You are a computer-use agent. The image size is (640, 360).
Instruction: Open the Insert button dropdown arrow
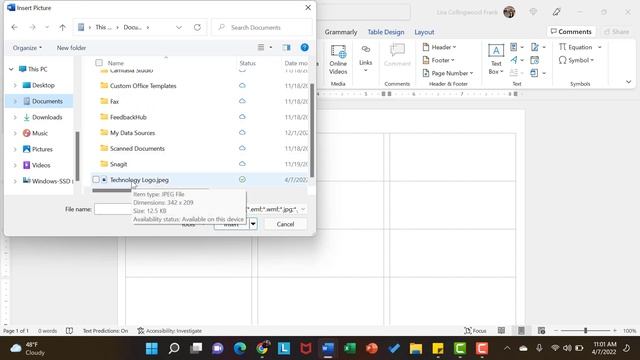pyautogui.click(x=253, y=224)
